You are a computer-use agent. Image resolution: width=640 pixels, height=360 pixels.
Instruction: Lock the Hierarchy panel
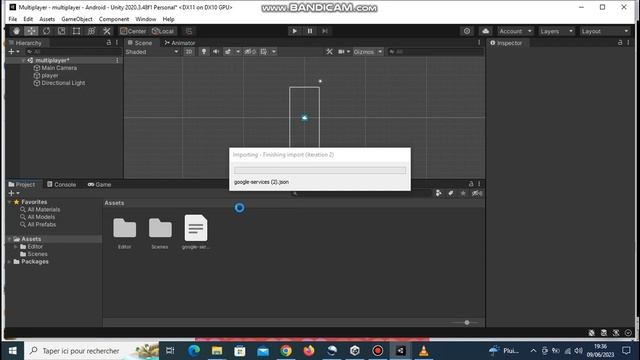pyautogui.click(x=109, y=42)
